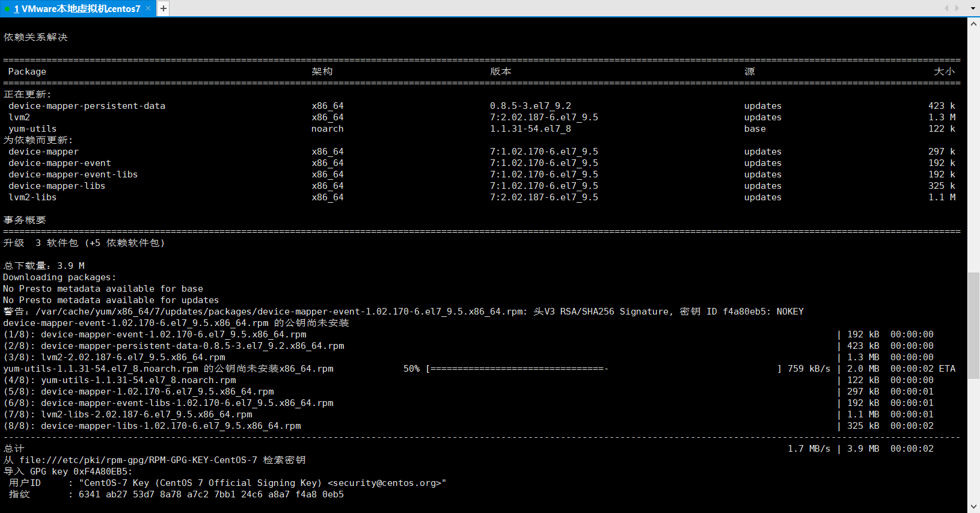The image size is (980, 513).
Task: Click the tab bar left arrow
Action: click(946, 8)
